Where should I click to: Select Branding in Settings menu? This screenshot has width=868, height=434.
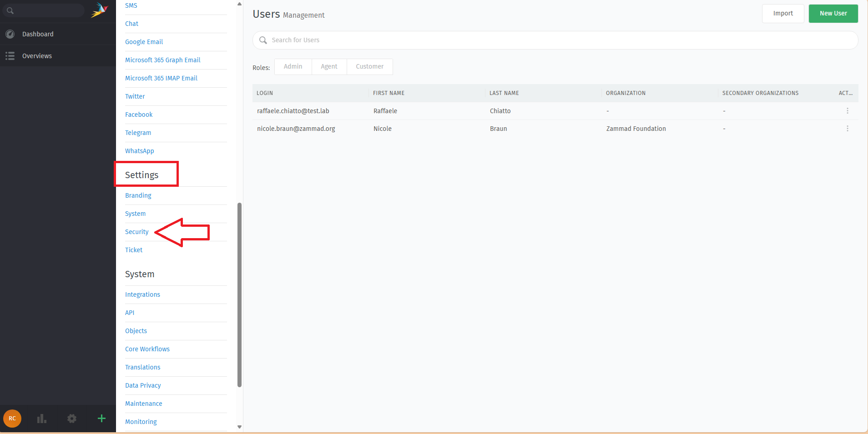pyautogui.click(x=138, y=195)
